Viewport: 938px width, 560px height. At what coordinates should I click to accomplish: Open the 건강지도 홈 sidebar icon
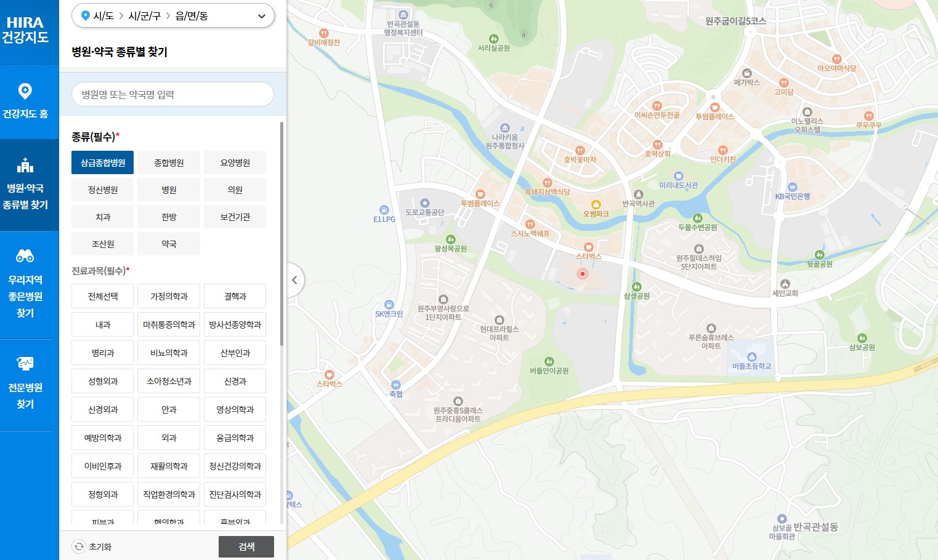point(25,91)
